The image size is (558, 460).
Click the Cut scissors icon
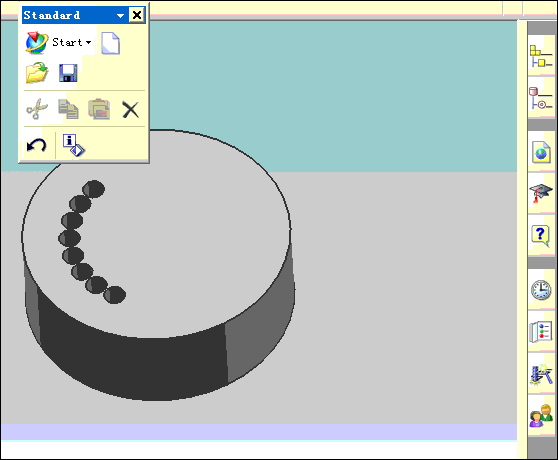(x=37, y=109)
